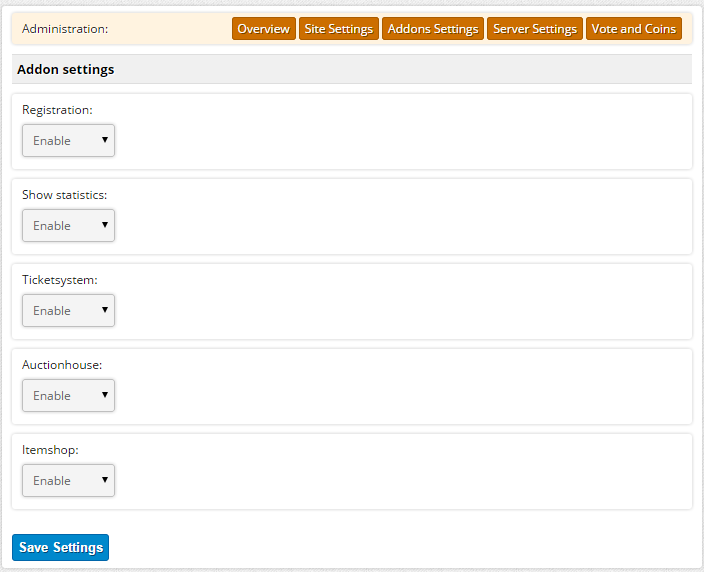Go to Site Settings

pyautogui.click(x=339, y=29)
